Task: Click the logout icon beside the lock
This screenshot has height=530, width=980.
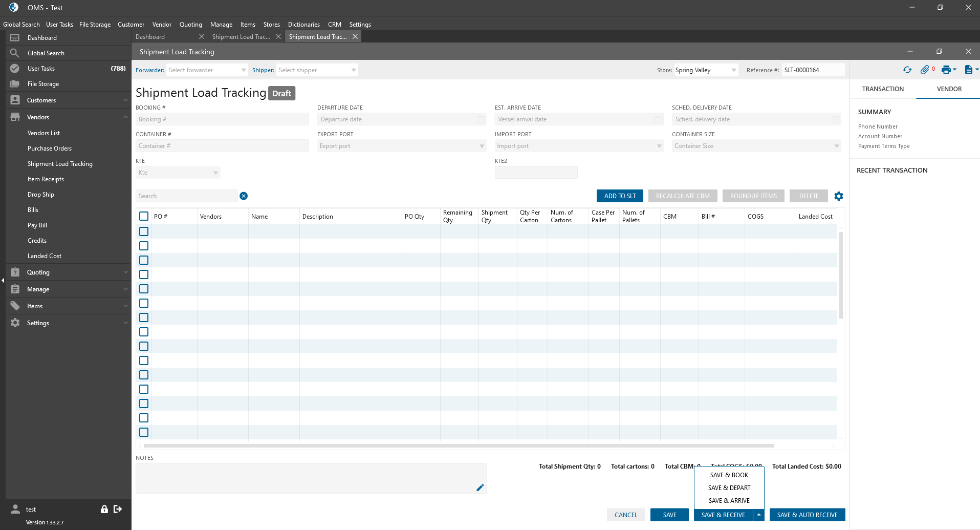Action: coord(118,509)
